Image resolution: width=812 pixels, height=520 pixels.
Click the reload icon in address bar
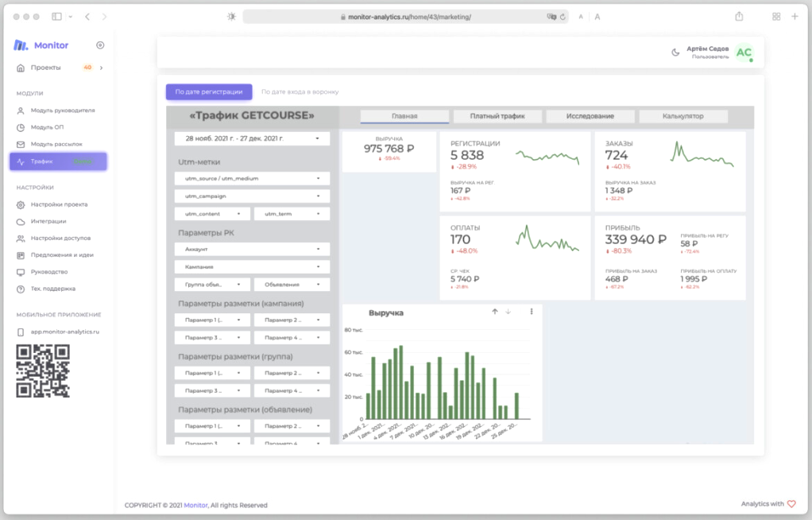[x=563, y=17]
